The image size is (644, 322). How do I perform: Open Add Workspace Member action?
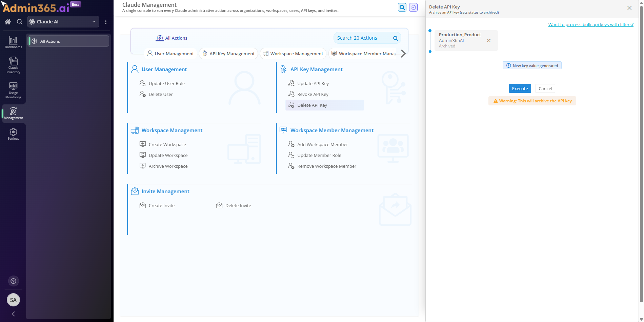pyautogui.click(x=318, y=144)
